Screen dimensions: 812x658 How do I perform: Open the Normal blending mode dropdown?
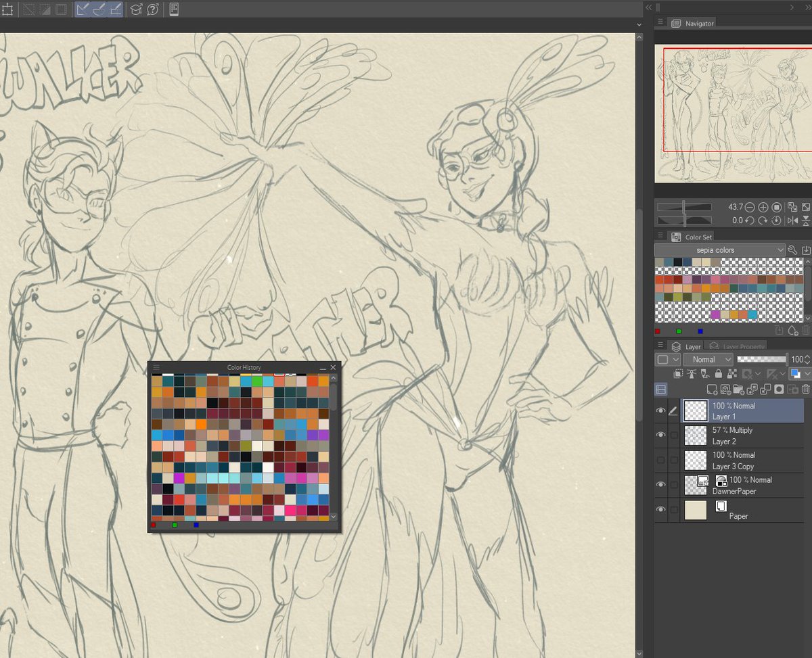tap(708, 360)
